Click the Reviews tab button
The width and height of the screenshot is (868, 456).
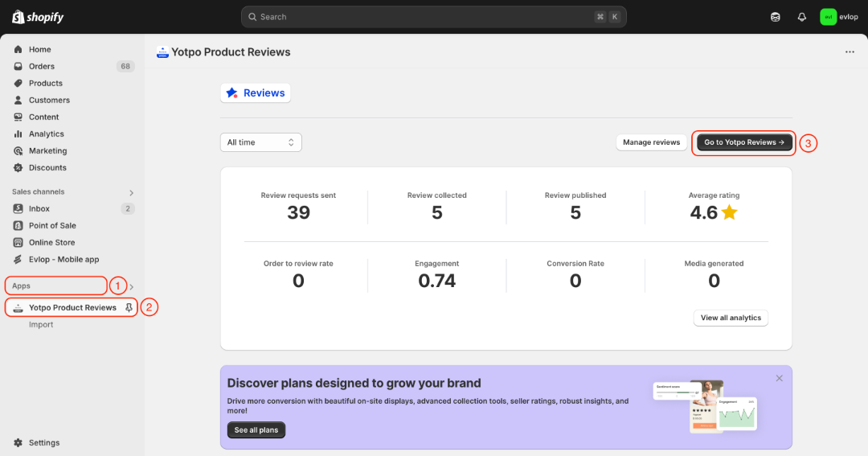256,93
